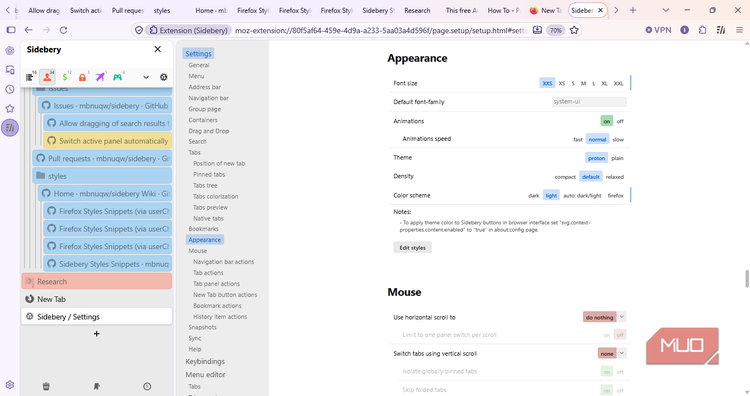Go back to previous page
The image size is (750, 396).
(29, 30)
